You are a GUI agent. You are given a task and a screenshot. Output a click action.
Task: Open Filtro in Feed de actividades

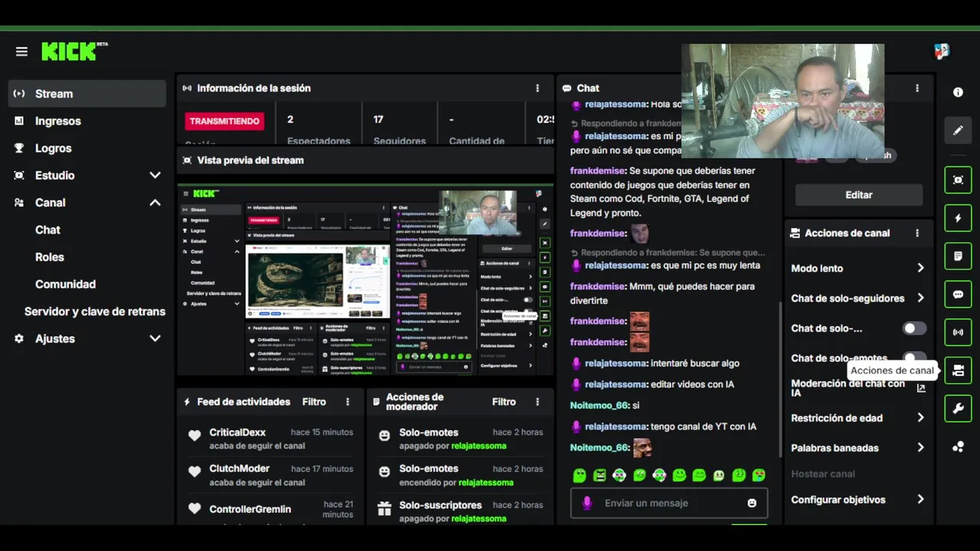click(x=314, y=402)
